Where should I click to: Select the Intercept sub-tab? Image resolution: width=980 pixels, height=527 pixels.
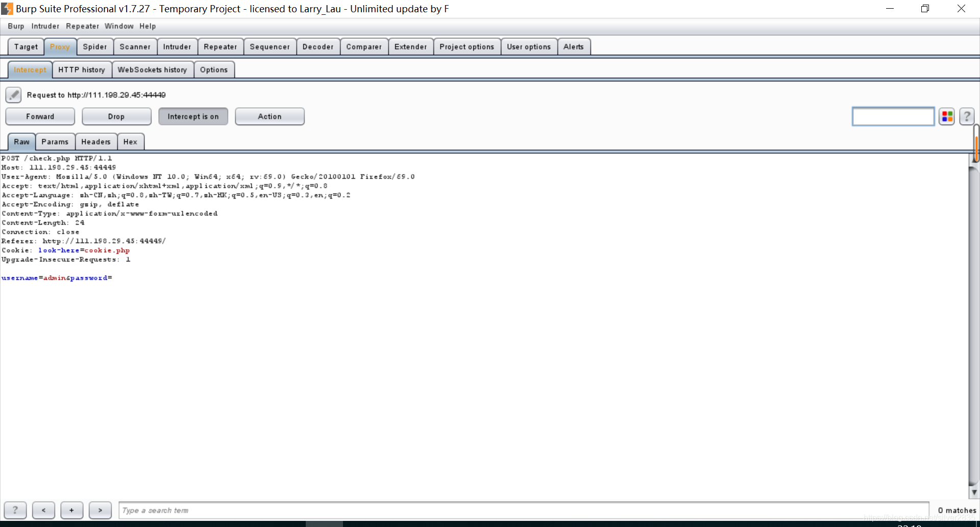tap(30, 69)
